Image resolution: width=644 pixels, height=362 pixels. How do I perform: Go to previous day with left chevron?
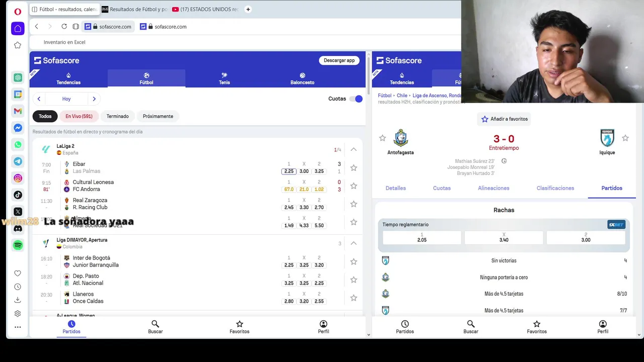(x=39, y=99)
